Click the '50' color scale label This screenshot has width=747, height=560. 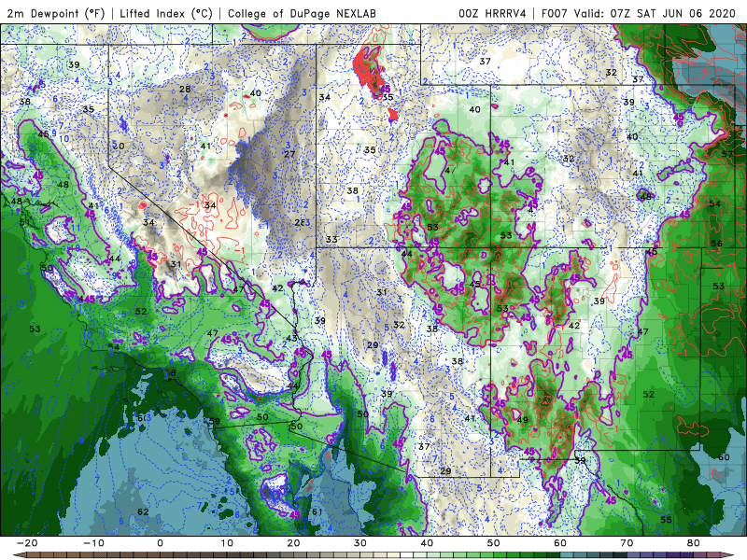(x=494, y=543)
